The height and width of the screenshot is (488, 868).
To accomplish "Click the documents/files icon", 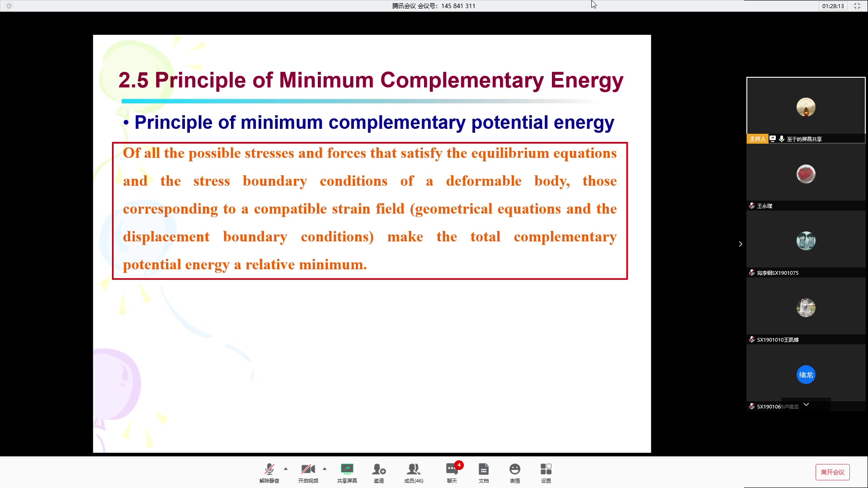I will pyautogui.click(x=483, y=472).
